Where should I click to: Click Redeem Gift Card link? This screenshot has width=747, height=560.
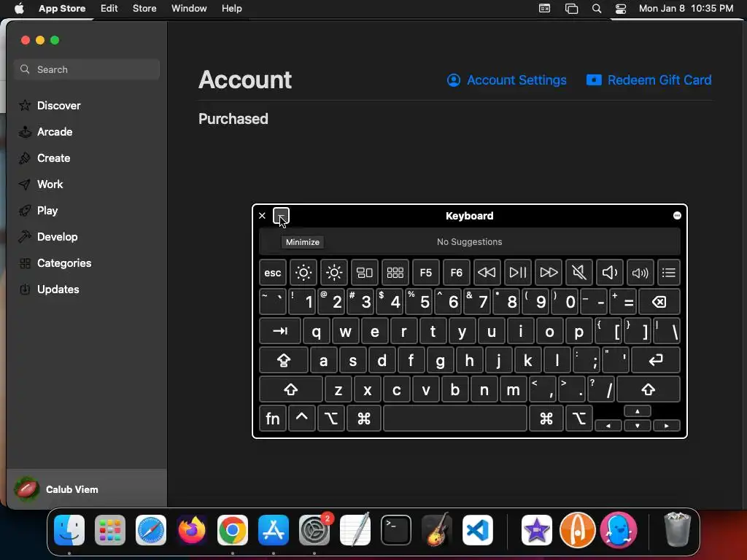[x=649, y=80]
